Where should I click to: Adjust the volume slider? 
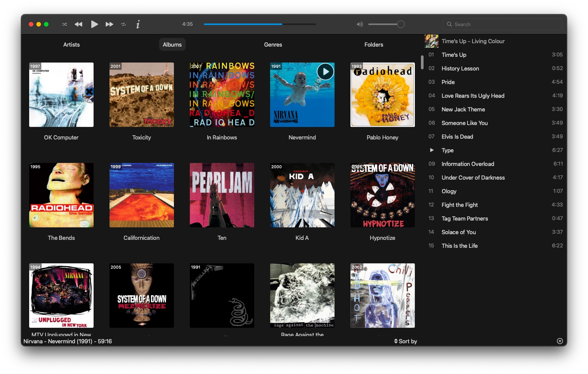386,24
